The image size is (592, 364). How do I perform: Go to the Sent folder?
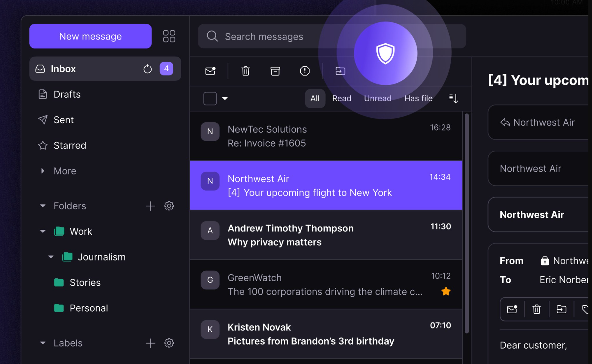[64, 120]
